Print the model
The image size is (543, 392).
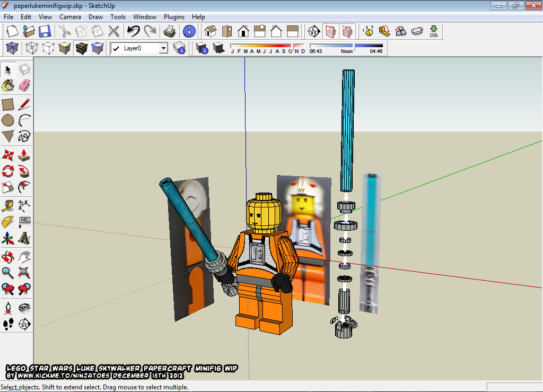click(x=169, y=31)
